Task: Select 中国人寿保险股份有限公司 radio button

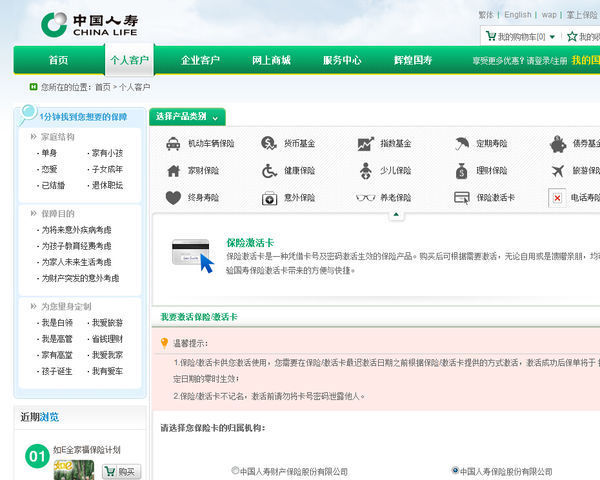Action: [455, 470]
